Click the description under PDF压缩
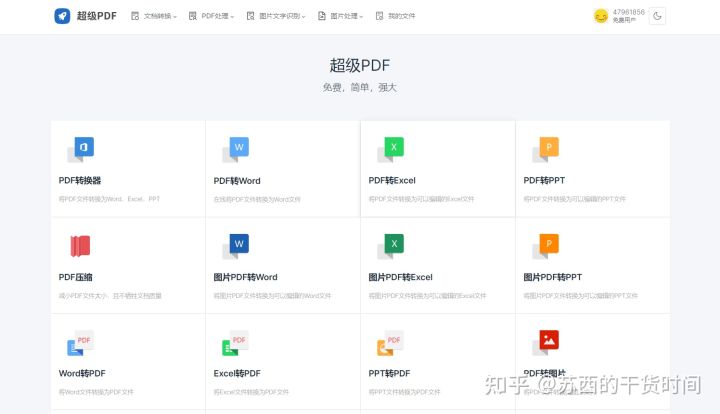This screenshot has height=414, width=720. (110, 296)
